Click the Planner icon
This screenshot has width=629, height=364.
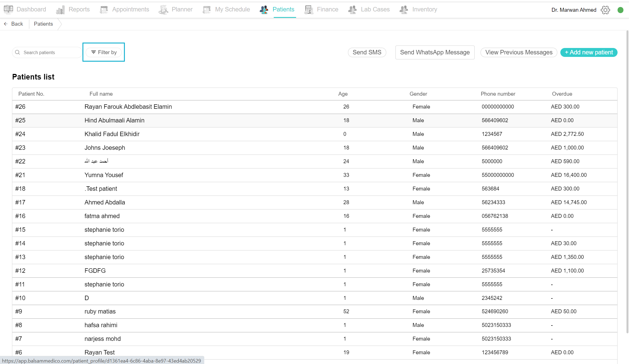pos(164,9)
